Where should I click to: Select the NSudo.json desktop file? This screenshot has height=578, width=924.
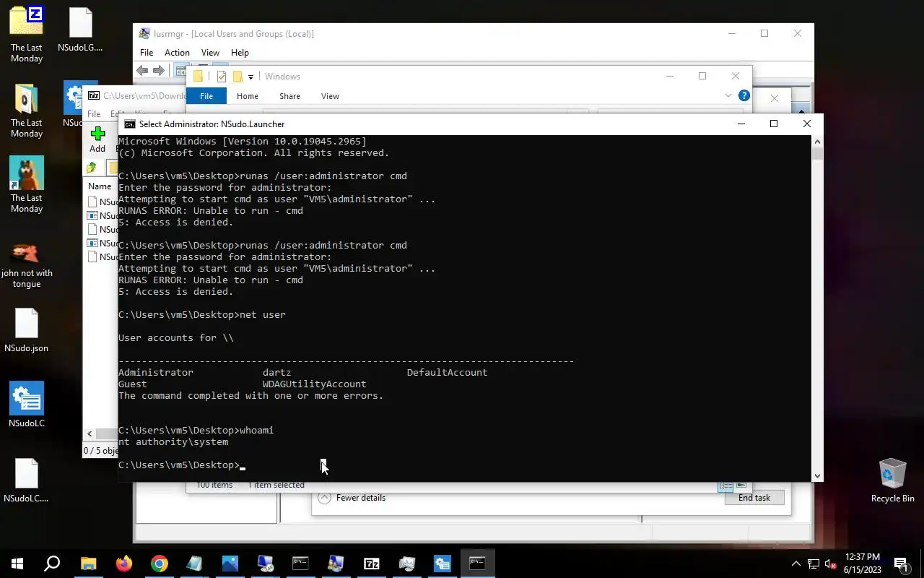27,331
